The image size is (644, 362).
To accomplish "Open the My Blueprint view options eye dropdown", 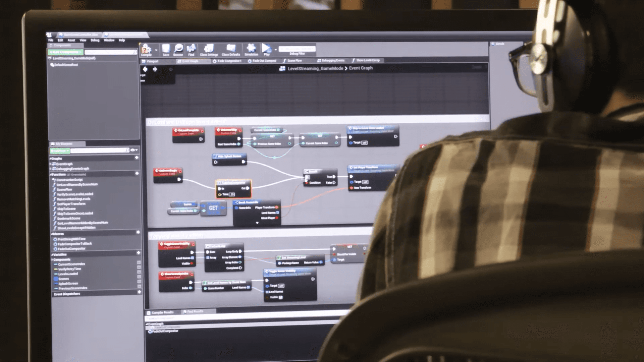I will (133, 150).
